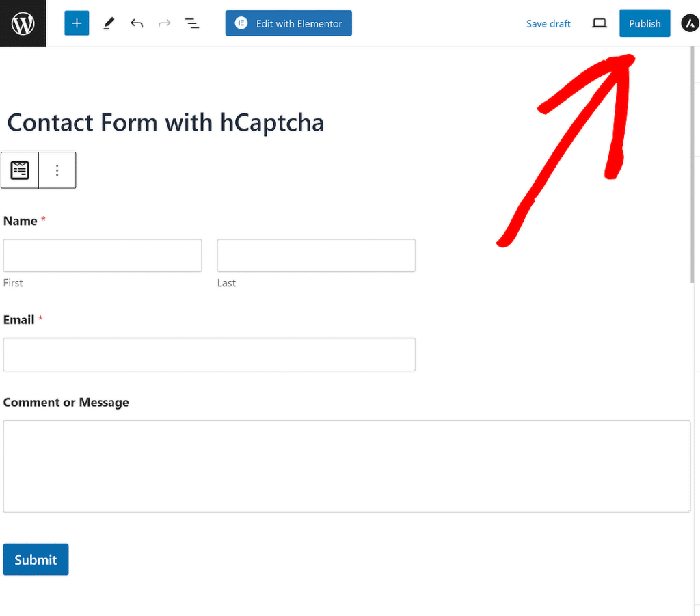Open the preview laptop icon dropdown
Image resolution: width=700 pixels, height=616 pixels.
(600, 23)
